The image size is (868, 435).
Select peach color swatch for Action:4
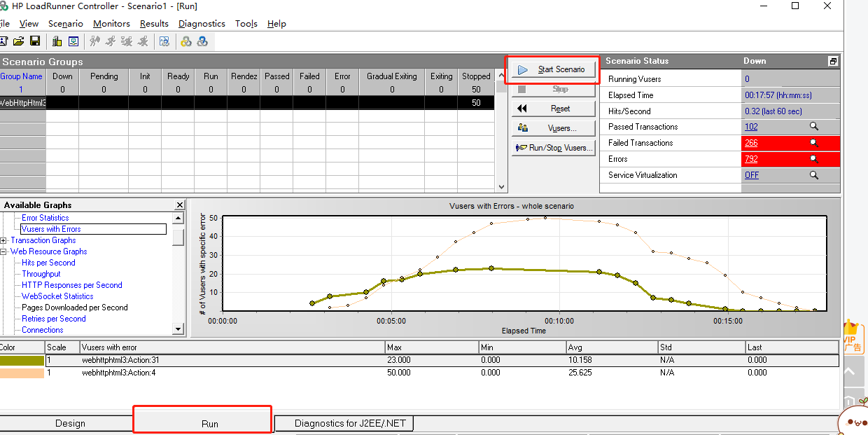click(22, 373)
